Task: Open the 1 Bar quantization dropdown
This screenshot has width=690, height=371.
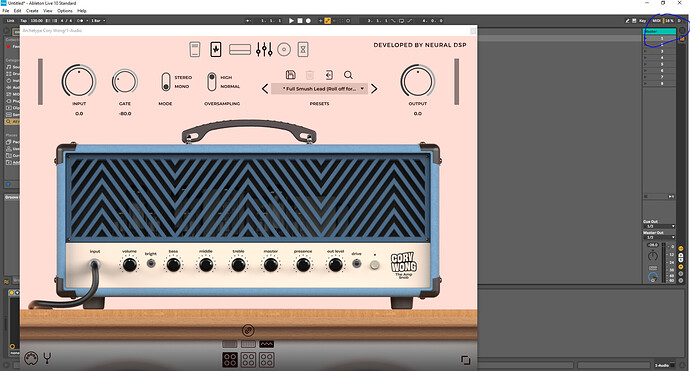Action: point(98,21)
